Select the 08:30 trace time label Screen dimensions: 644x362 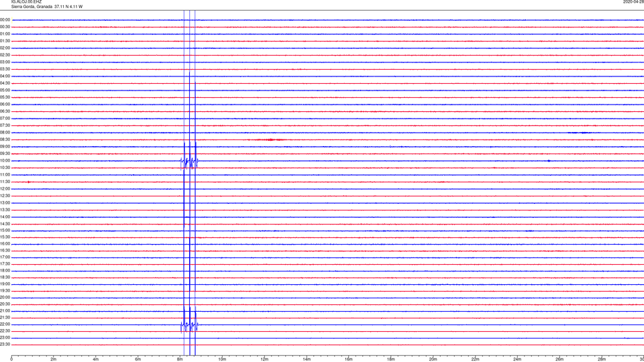(5, 139)
